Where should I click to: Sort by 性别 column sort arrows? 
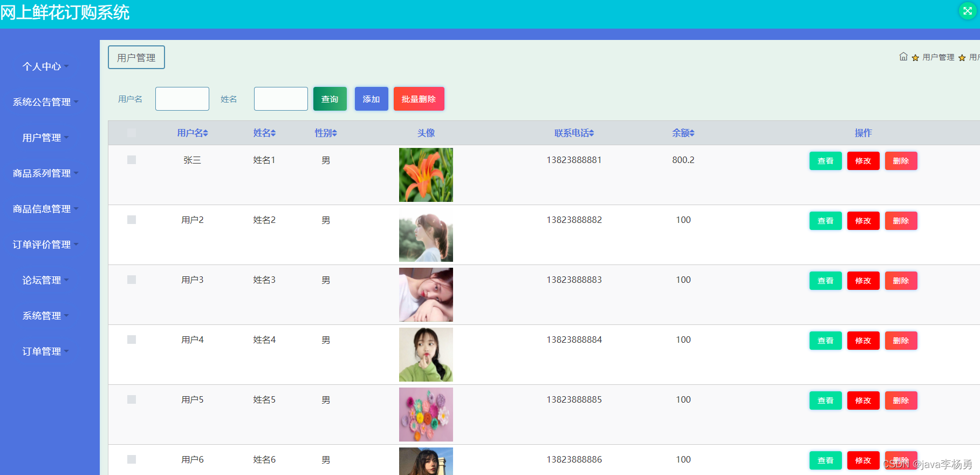pyautogui.click(x=334, y=133)
